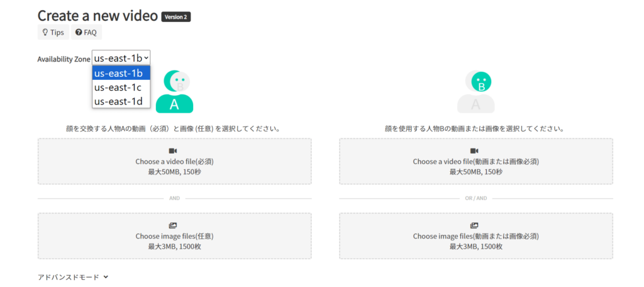Choose image files for person B

[476, 236]
